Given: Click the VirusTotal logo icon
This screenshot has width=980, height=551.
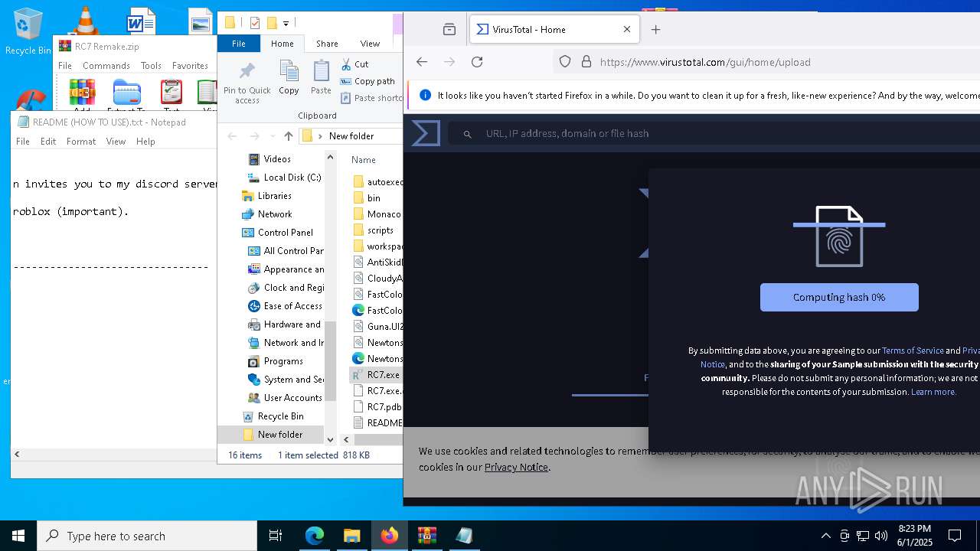Looking at the screenshot, I should [x=426, y=133].
